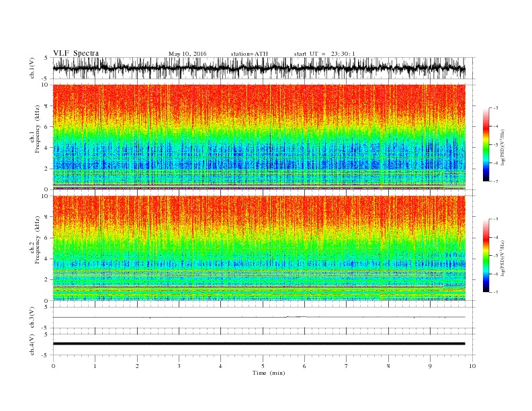
Task: Click the "station=ATH" header label
Action: pyautogui.click(x=249, y=54)
